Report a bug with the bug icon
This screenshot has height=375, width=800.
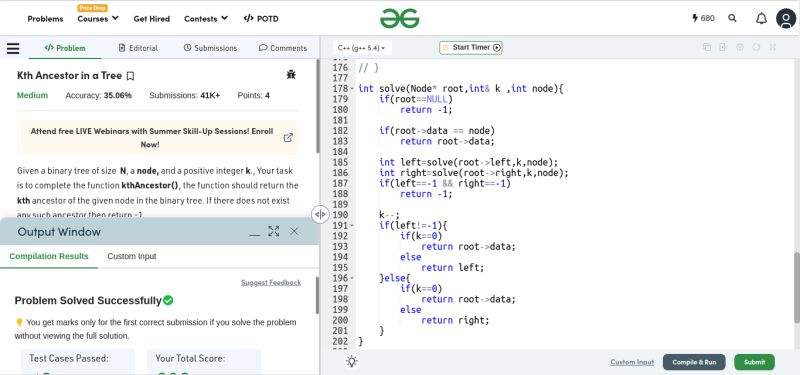(x=291, y=75)
